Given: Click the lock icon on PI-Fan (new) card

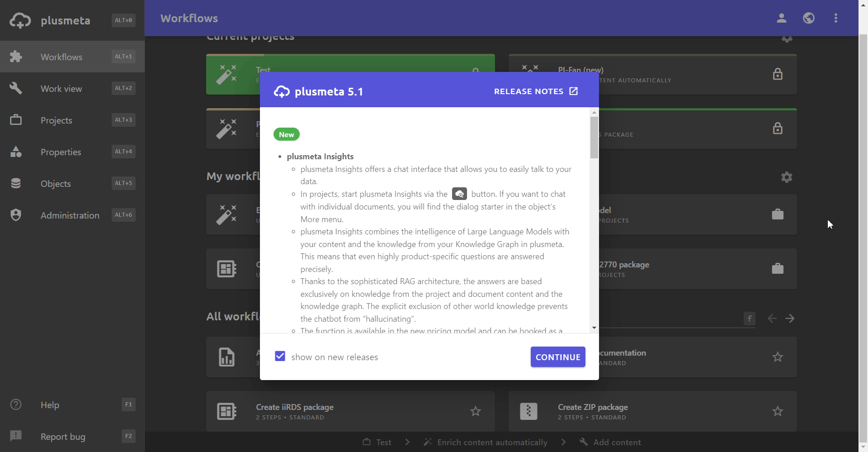Looking at the screenshot, I should pos(778,74).
